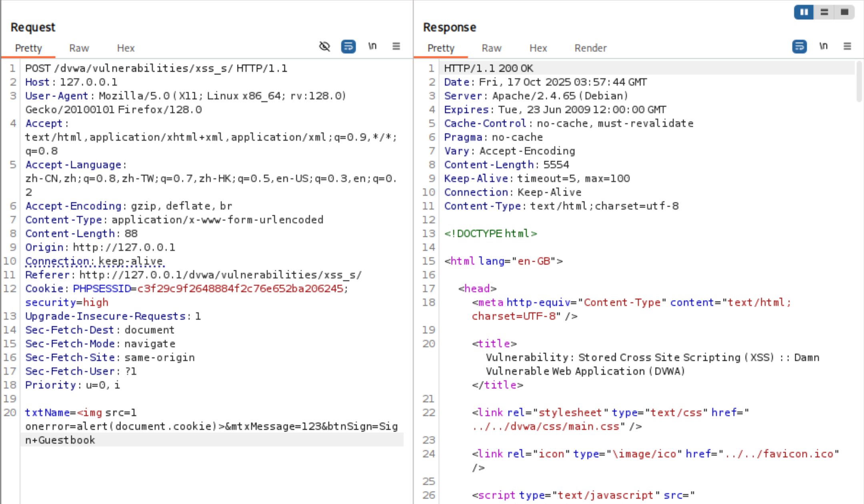Viewport: 864px width, 504px height.
Task: Toggle hide non-printable characters eye icon in Request
Action: tap(324, 46)
